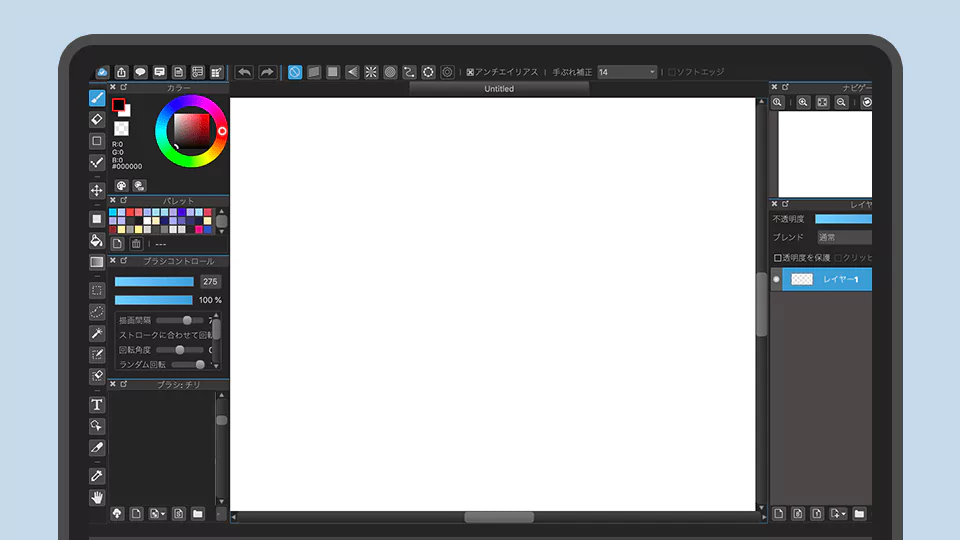Zoom out on the Navigator panel
This screenshot has height=540, width=960.
[841, 102]
